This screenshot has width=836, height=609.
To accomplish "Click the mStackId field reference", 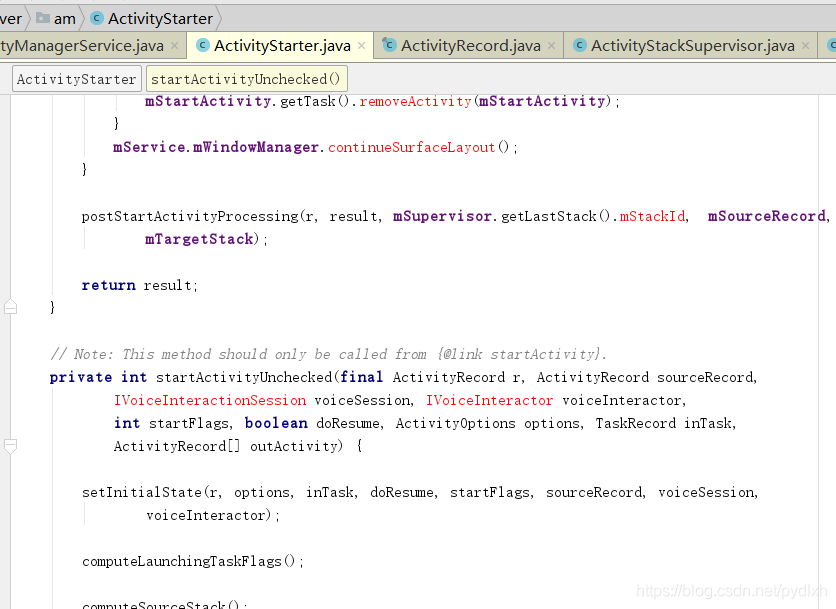I will click(652, 216).
